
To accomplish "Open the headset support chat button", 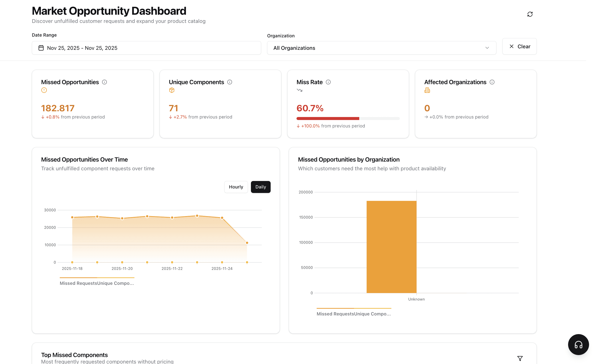I will click(578, 345).
